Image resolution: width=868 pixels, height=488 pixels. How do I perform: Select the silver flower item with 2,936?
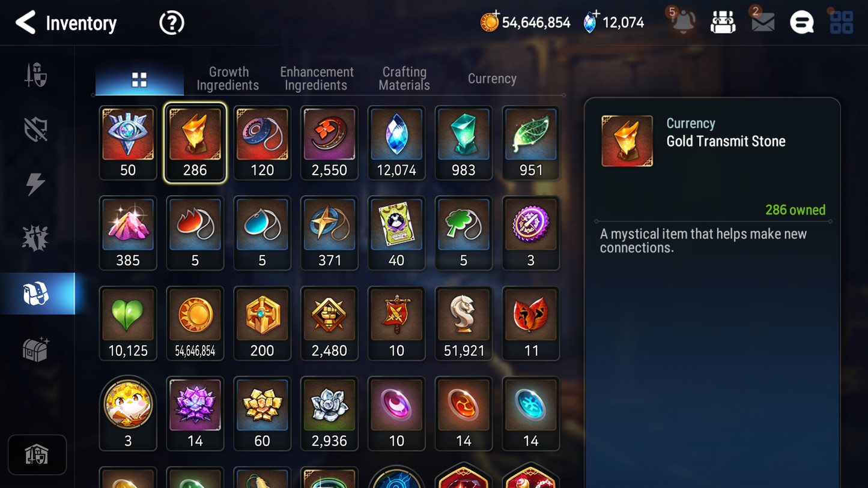coord(329,414)
